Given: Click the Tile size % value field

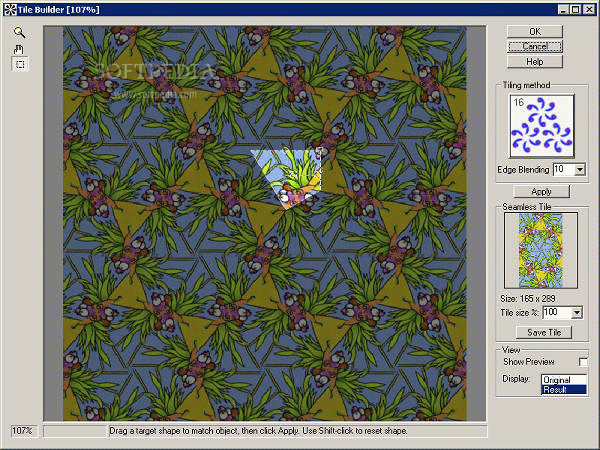Looking at the screenshot, I should [557, 313].
